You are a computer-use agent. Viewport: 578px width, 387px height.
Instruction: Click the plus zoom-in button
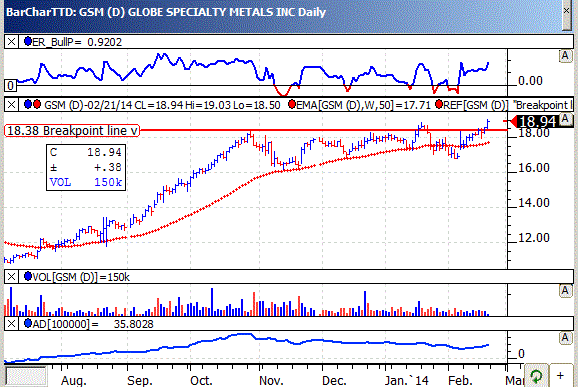click(x=560, y=376)
